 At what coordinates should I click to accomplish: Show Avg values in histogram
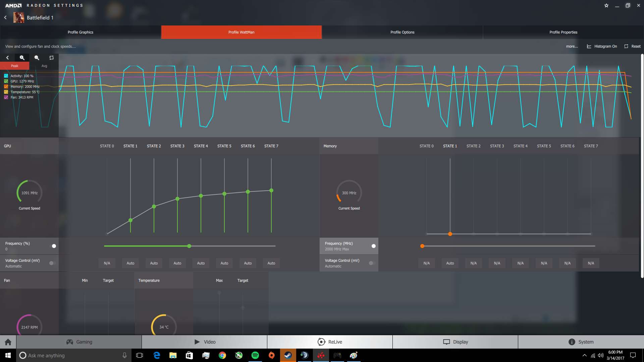tap(44, 66)
